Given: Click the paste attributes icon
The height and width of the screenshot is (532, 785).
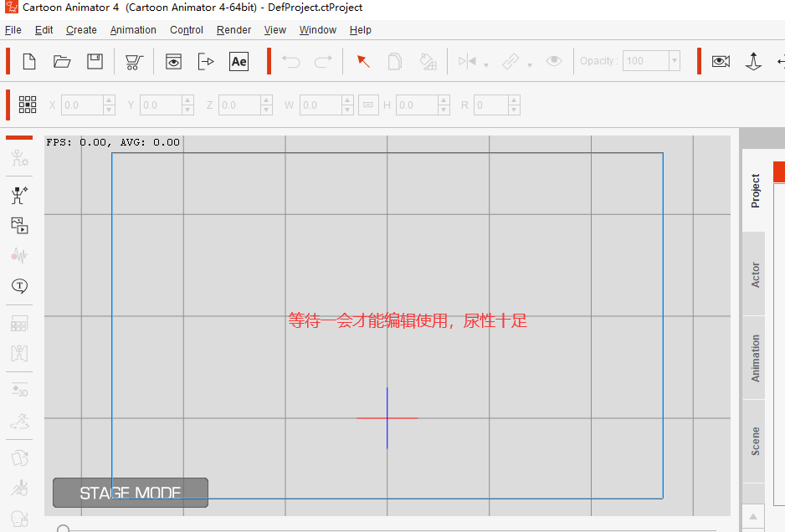Looking at the screenshot, I should [428, 62].
